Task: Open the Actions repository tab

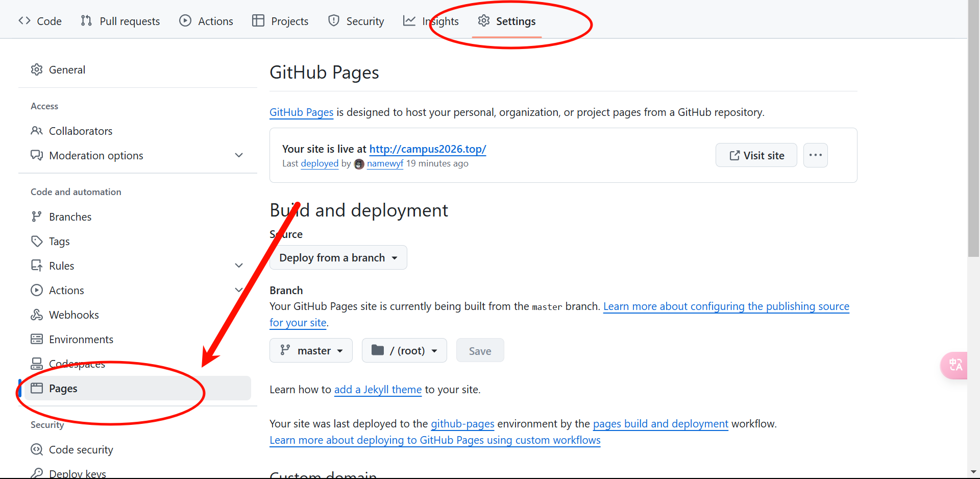Action: pos(206,21)
